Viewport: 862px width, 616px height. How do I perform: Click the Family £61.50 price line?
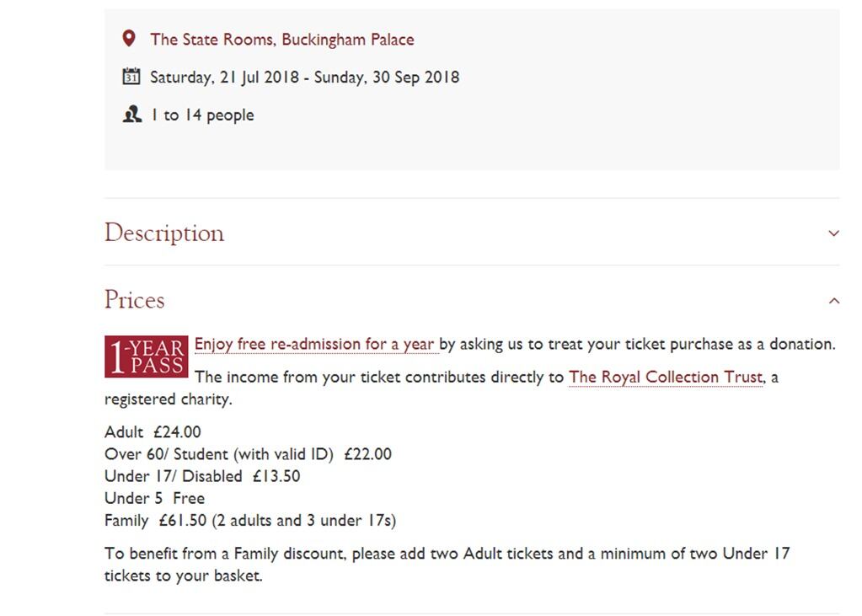(x=249, y=520)
